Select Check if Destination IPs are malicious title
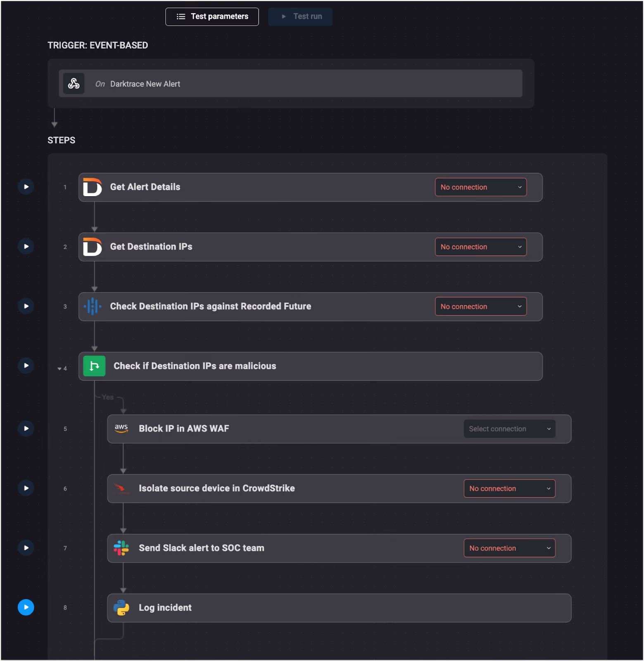The width and height of the screenshot is (644, 661). click(x=195, y=366)
